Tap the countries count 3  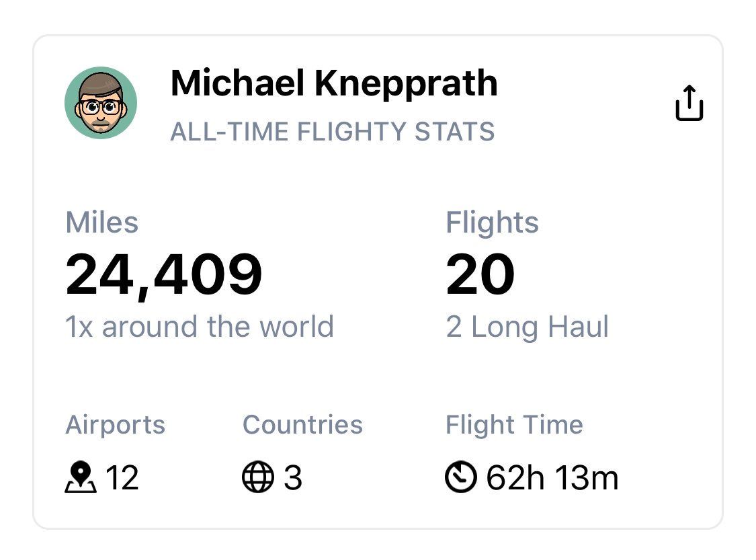[x=293, y=477]
